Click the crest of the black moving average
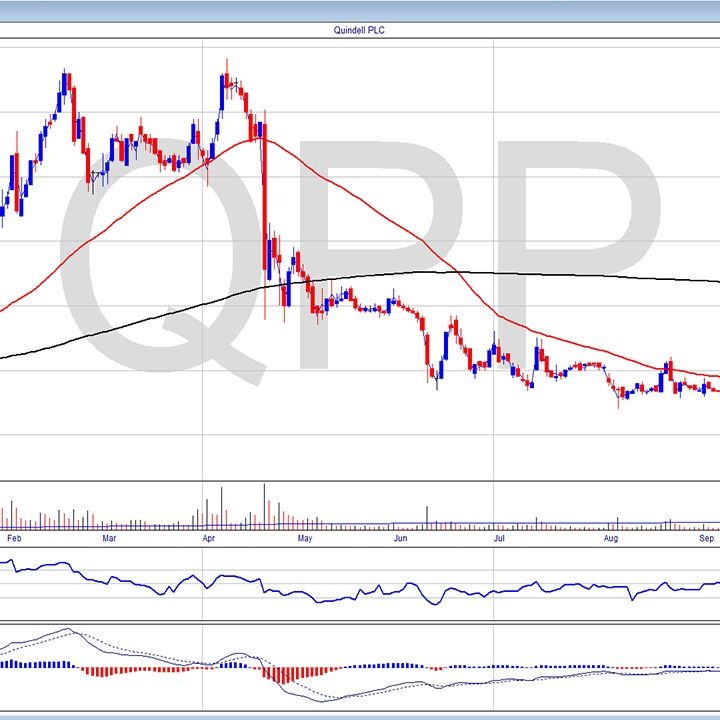This screenshot has width=720, height=720. tap(425, 272)
